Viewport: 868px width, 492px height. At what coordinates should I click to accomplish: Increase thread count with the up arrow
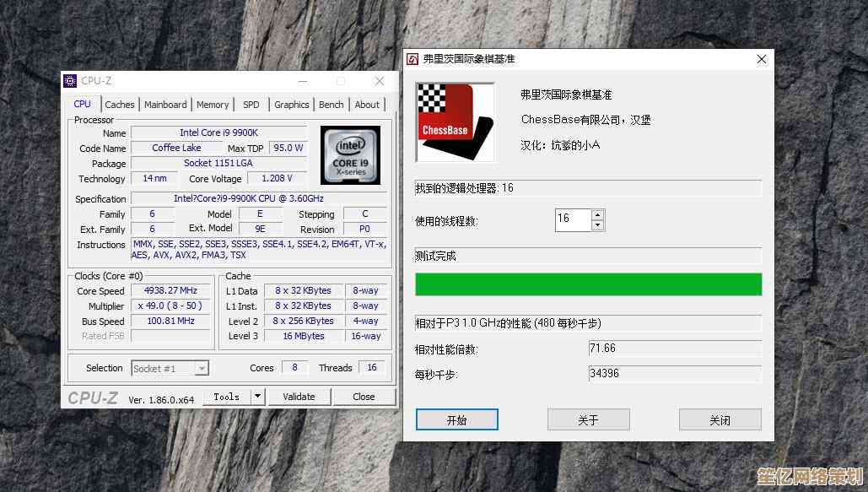(598, 215)
